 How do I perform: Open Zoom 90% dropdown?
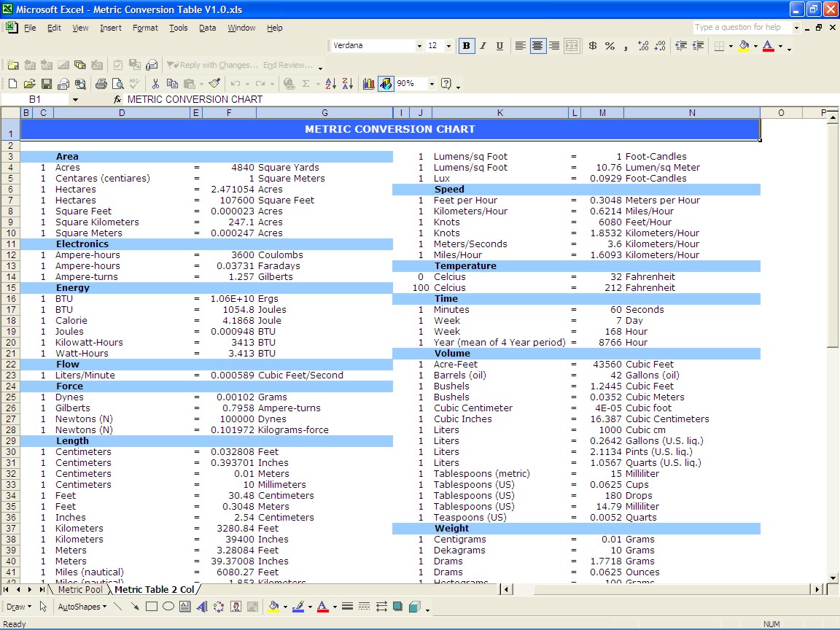[431, 84]
